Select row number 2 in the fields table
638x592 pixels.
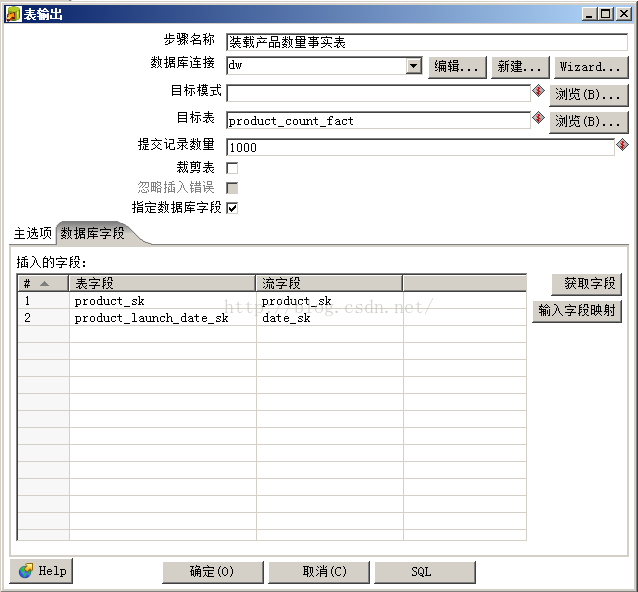point(44,318)
